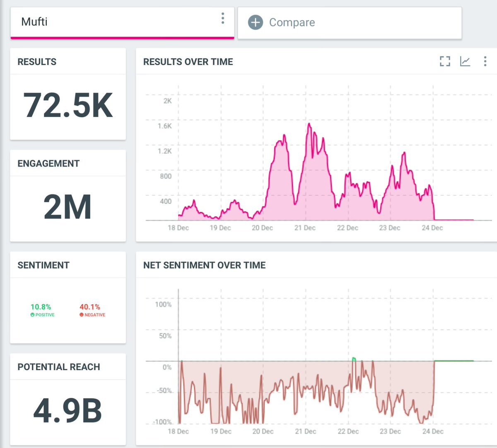Click the 0% label in sentiment chart
The image size is (497, 448).
[x=167, y=368]
